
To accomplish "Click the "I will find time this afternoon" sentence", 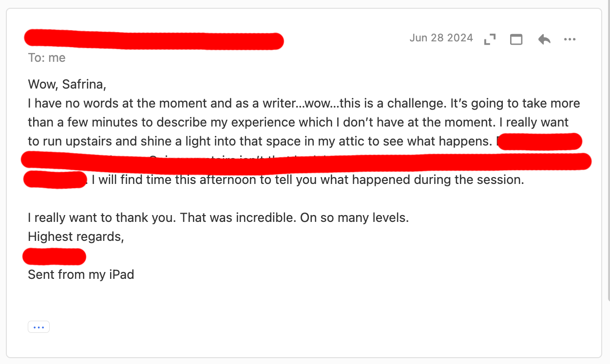I will click(x=307, y=180).
